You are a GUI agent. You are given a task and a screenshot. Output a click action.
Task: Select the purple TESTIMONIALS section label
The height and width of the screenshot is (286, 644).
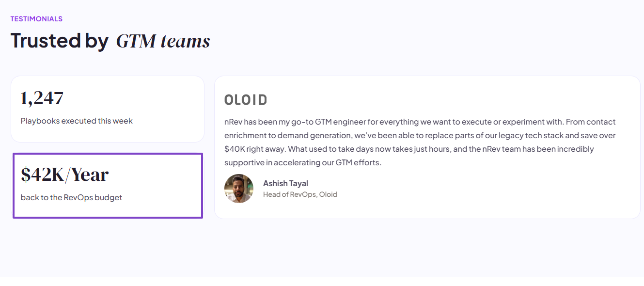pos(36,19)
